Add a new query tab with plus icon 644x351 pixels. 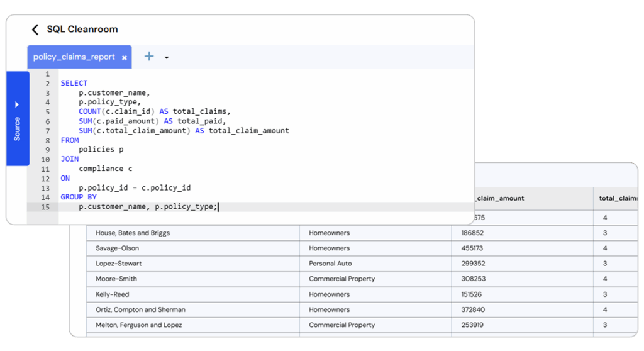[149, 57]
